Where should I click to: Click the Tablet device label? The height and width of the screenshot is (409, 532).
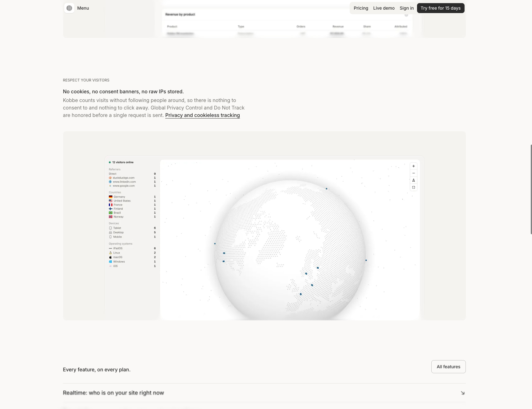117,228
